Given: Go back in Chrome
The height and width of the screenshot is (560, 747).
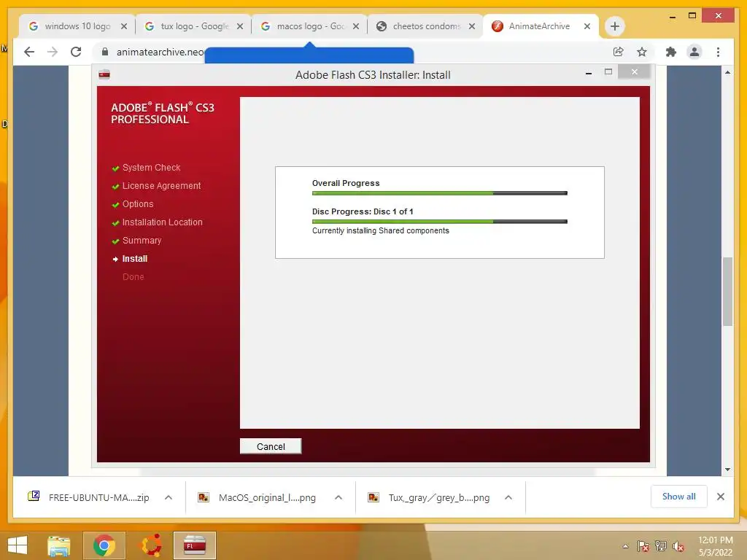Looking at the screenshot, I should pyautogui.click(x=29, y=52).
